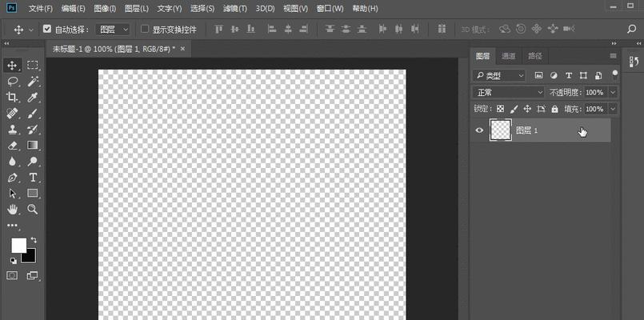
Task: Toggle layer filtering switch on or off
Action: [615, 75]
